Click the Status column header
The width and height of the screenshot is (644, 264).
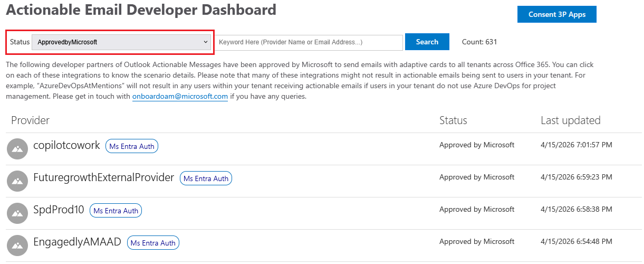(453, 120)
